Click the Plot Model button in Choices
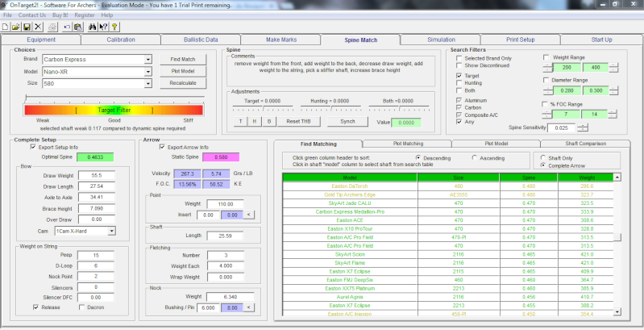The height and width of the screenshot is (330, 644). click(183, 71)
